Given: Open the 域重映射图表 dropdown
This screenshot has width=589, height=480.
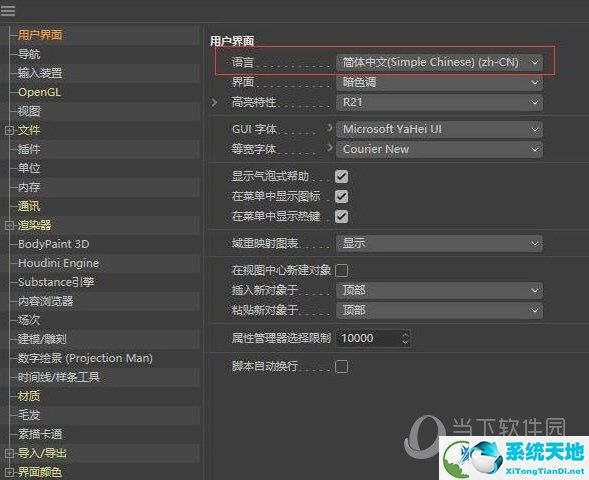Looking at the screenshot, I should click(x=439, y=243).
